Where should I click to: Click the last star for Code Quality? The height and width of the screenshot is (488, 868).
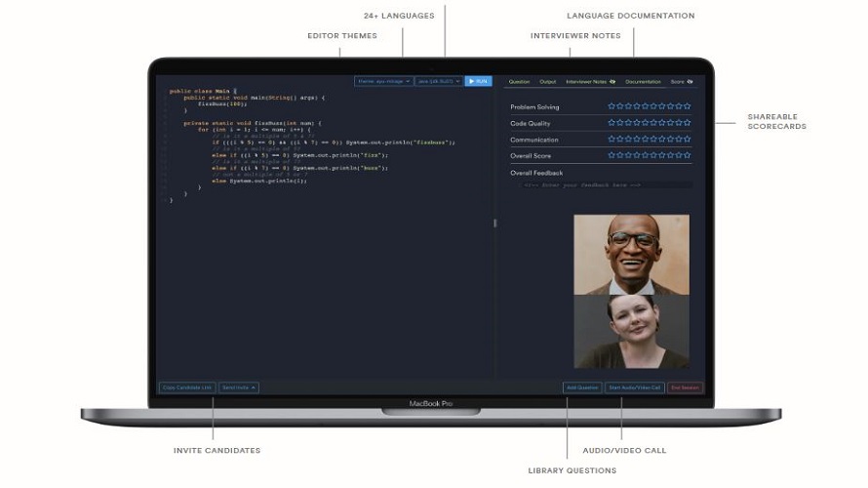(x=688, y=123)
